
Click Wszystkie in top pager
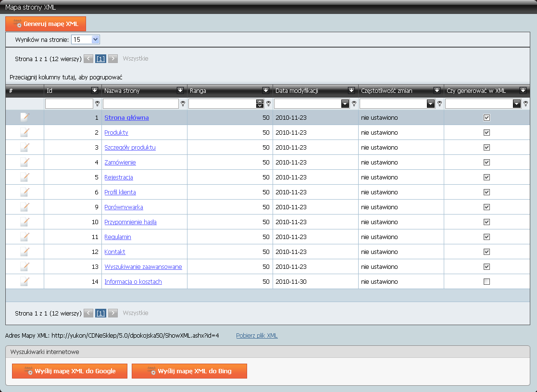coord(136,59)
